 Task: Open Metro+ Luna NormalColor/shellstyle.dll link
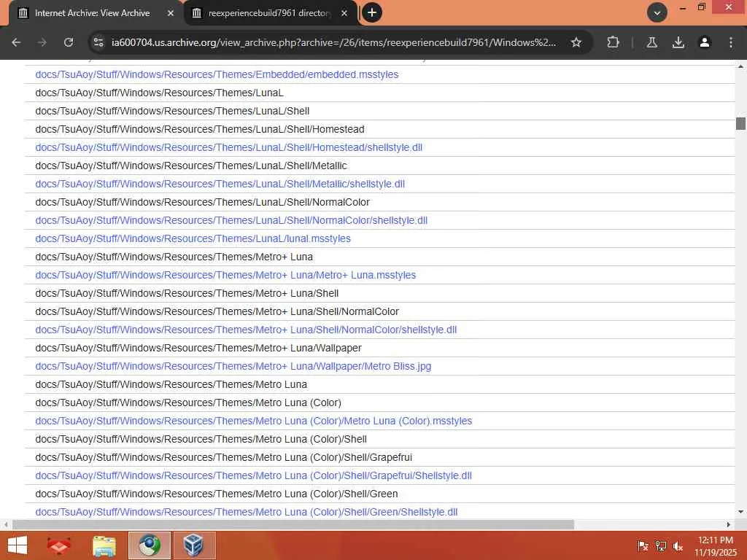pyautogui.click(x=246, y=330)
